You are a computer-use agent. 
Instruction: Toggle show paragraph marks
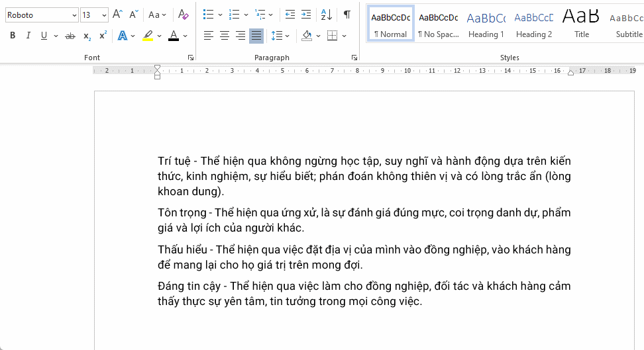click(x=347, y=15)
